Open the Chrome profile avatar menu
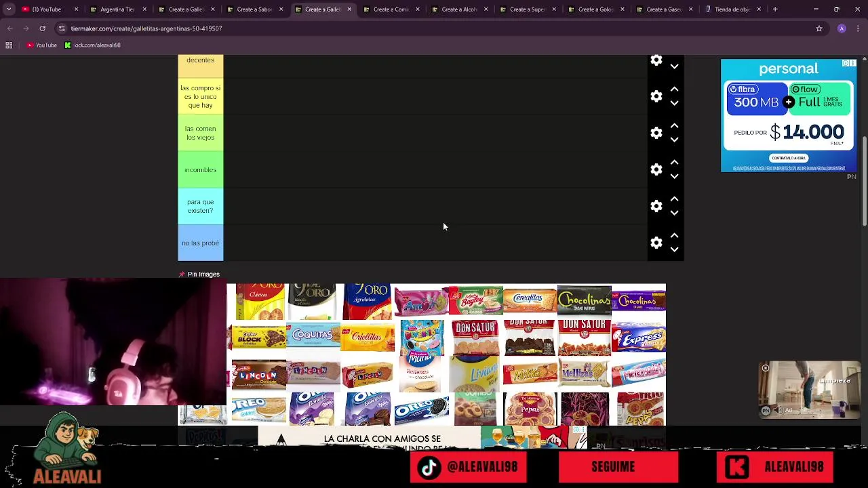The height and width of the screenshot is (488, 868). [x=842, y=28]
